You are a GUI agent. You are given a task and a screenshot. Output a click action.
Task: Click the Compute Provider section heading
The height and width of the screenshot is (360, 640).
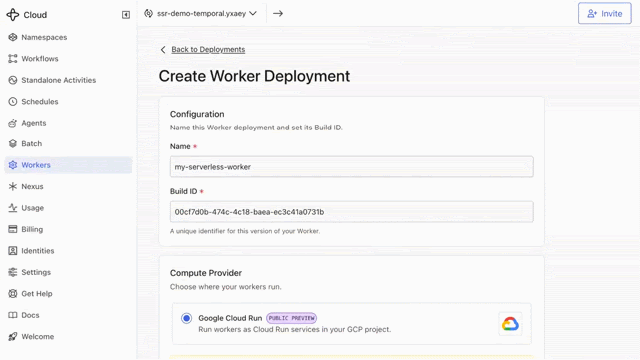(206, 273)
